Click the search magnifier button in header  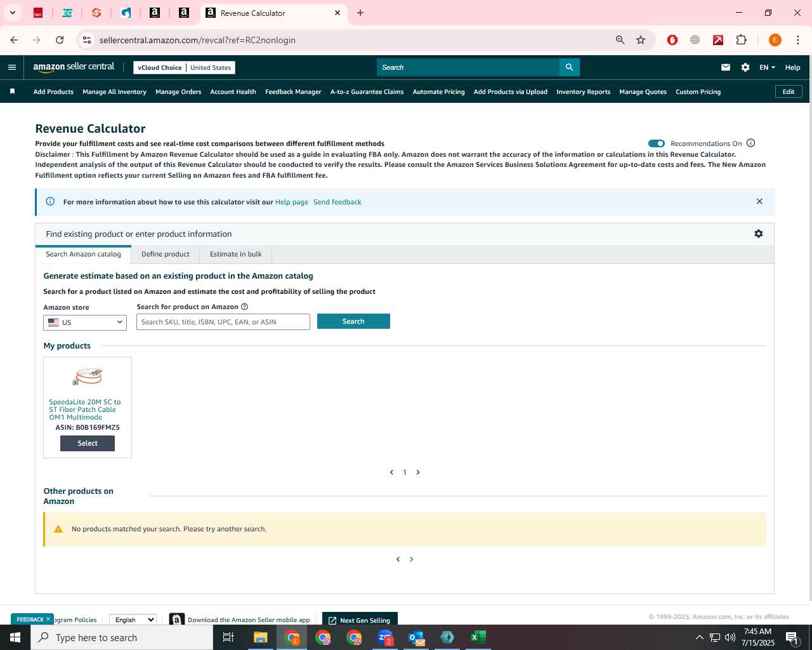tap(569, 67)
